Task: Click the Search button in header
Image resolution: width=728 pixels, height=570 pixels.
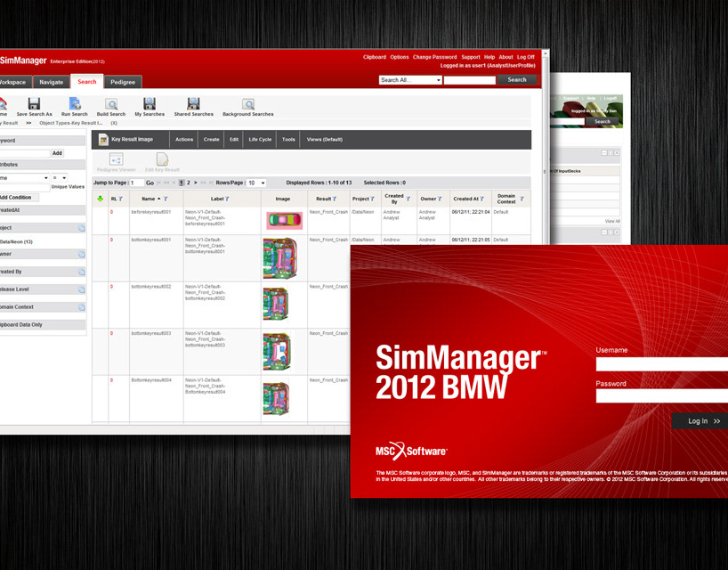Action: coord(517,80)
